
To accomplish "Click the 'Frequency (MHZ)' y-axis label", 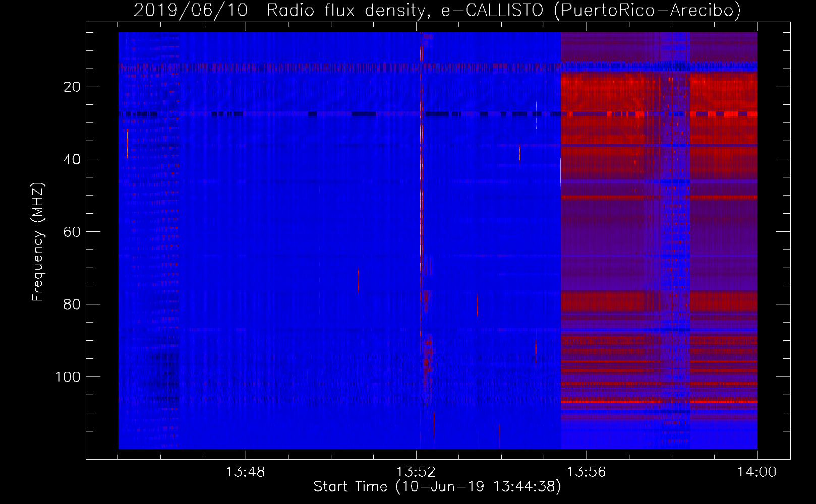I will [x=38, y=242].
